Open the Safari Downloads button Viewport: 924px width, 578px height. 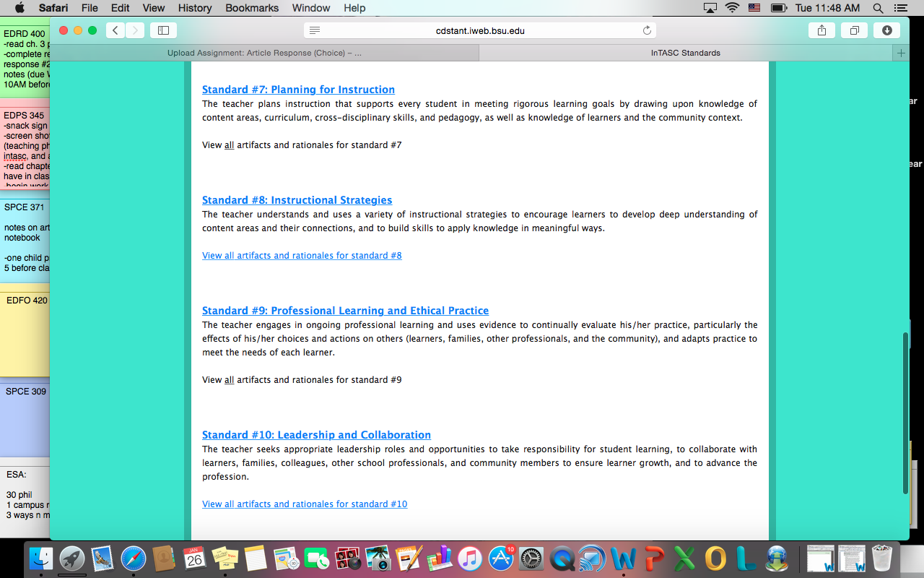point(886,30)
